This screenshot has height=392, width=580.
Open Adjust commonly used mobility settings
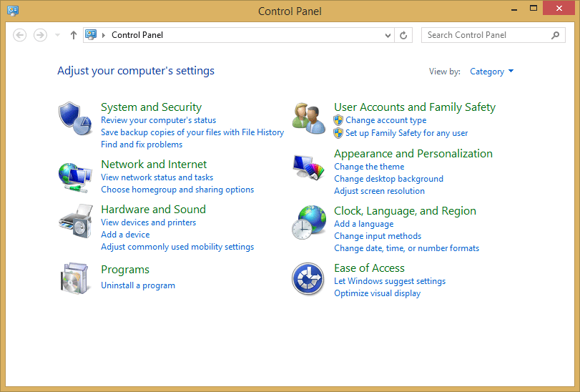177,247
